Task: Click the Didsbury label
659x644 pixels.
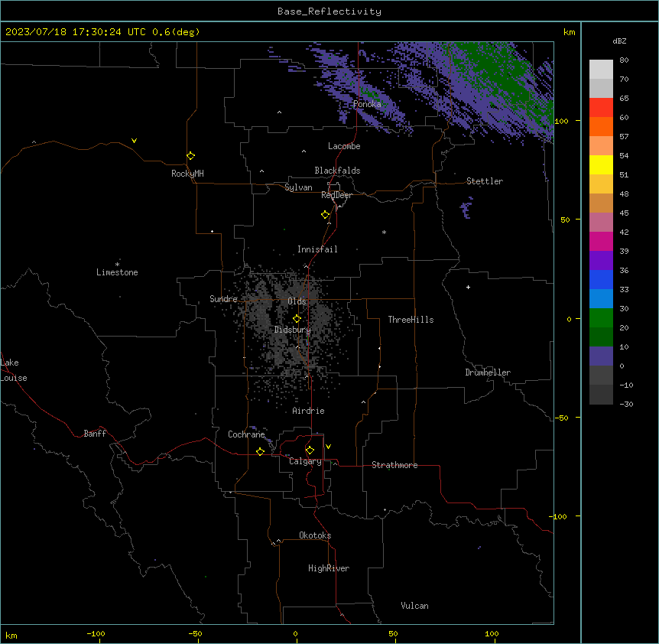Action: (293, 330)
